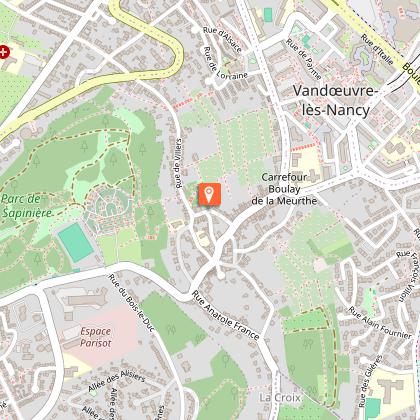Select the Carrefour Boulay de la Meurthe label
Screen dimensions: 420x420
(284, 189)
